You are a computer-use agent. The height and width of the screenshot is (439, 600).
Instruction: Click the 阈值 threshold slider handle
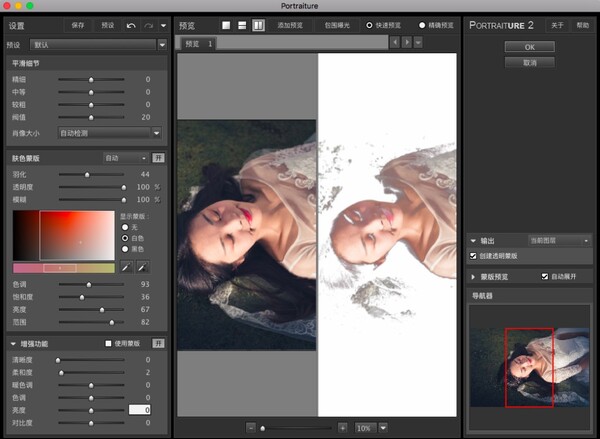91,118
